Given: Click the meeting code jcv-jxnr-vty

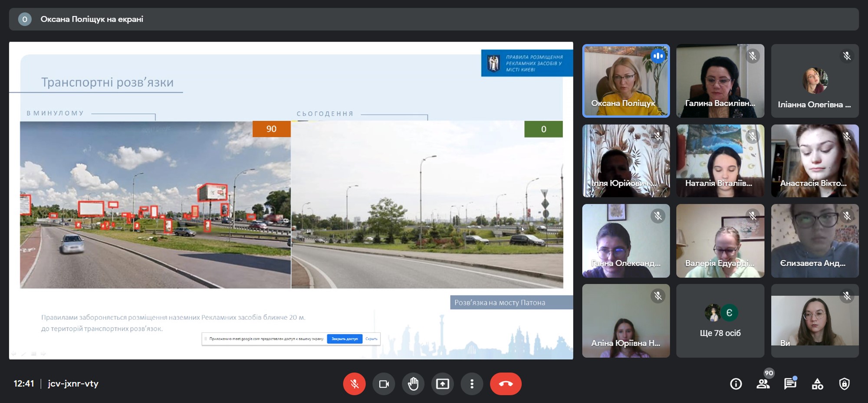Looking at the screenshot, I should (73, 384).
